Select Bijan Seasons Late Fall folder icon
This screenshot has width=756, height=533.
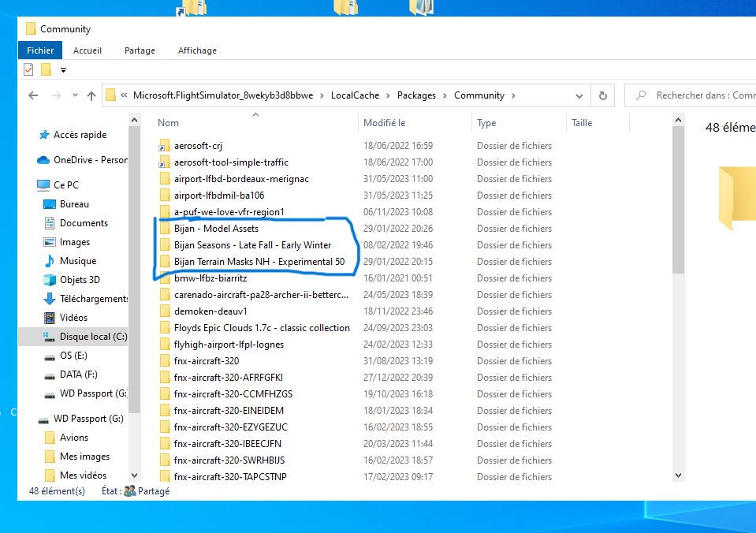point(165,245)
